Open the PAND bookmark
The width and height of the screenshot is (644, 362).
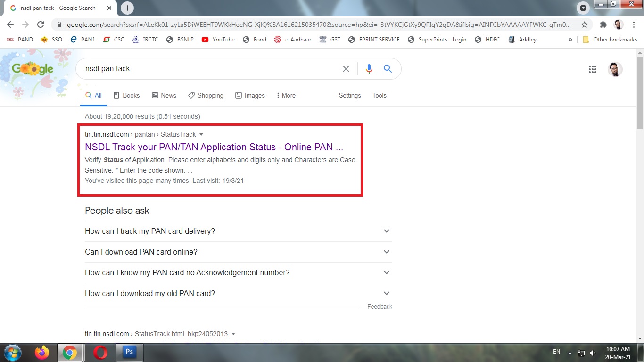coord(20,40)
